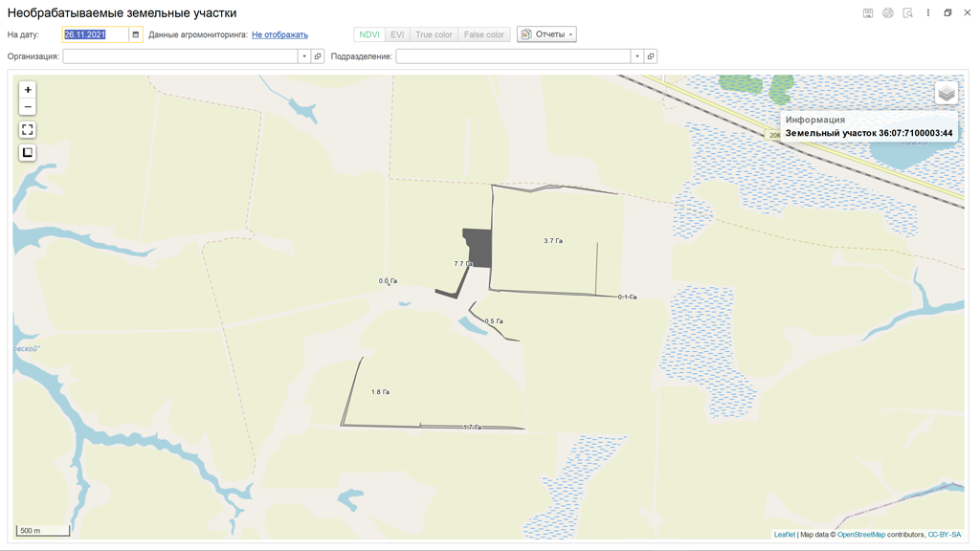The height and width of the screenshot is (551, 980).
Task: Select the dark filled land parcel
Action: click(x=479, y=247)
